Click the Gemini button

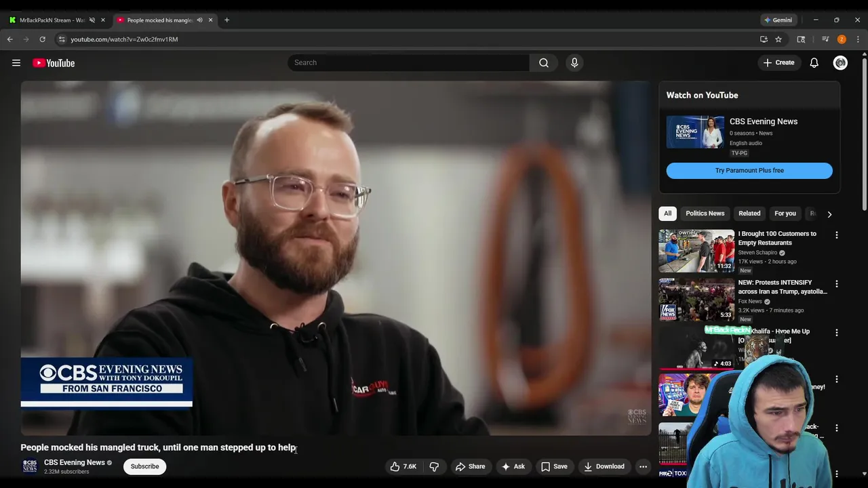pos(778,20)
